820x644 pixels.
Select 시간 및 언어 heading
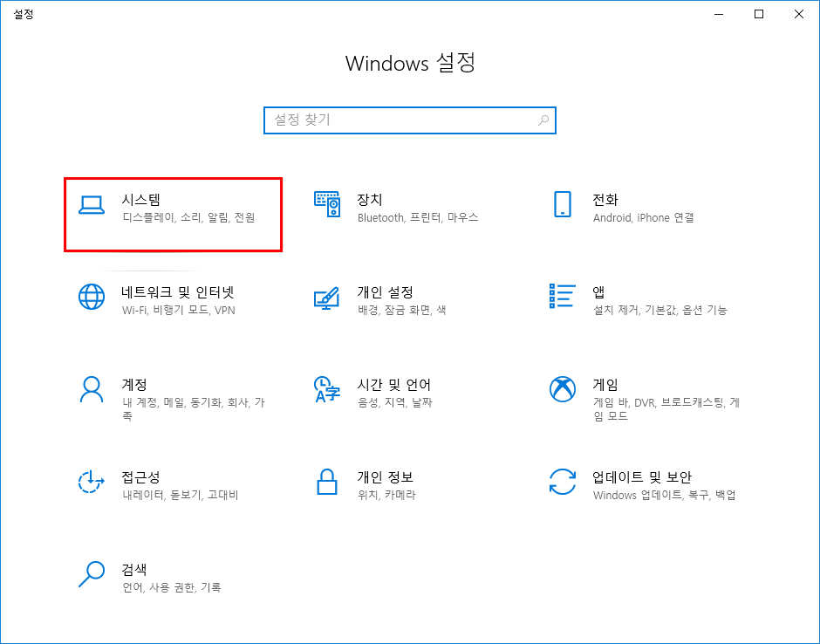coord(393,385)
